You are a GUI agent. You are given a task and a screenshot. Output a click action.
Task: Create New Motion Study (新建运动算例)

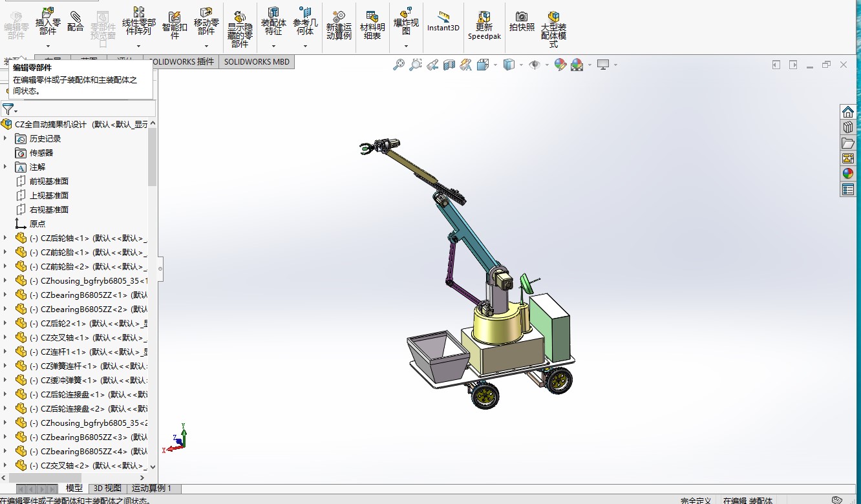[339, 25]
